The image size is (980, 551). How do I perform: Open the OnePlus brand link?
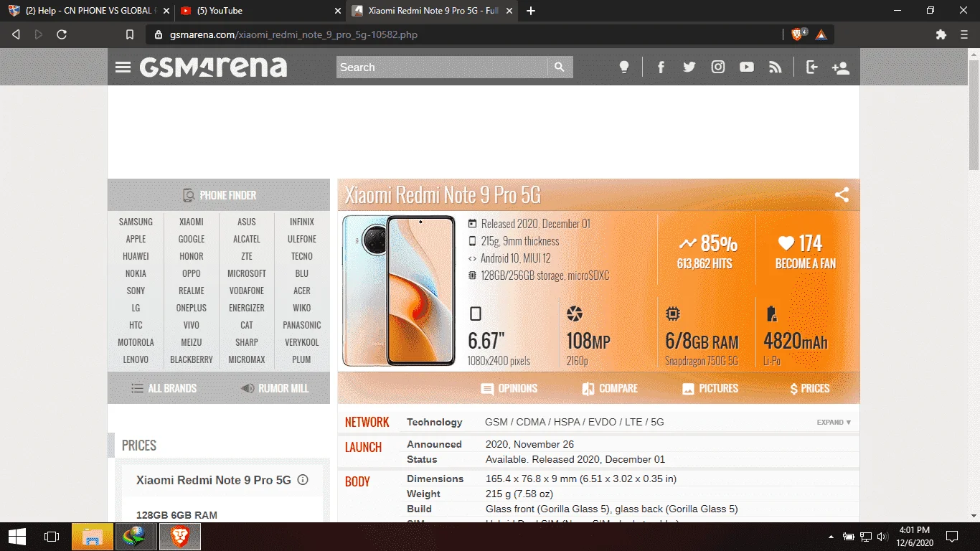192,308
